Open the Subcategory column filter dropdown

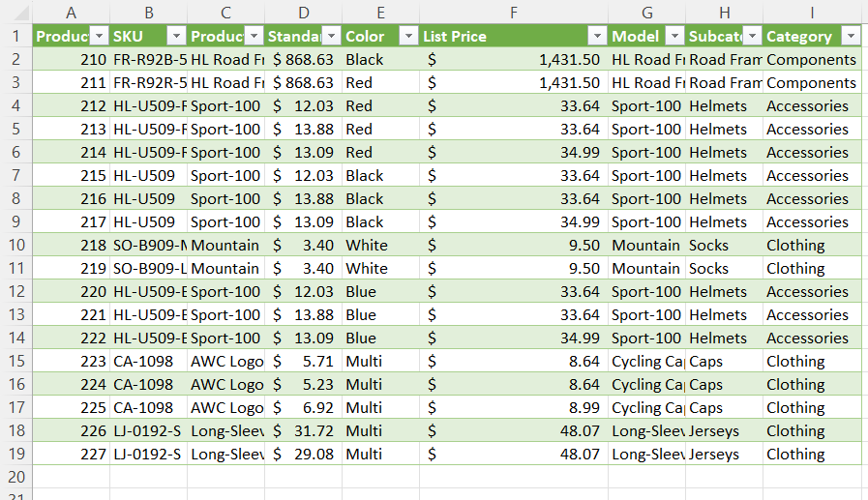click(x=752, y=37)
